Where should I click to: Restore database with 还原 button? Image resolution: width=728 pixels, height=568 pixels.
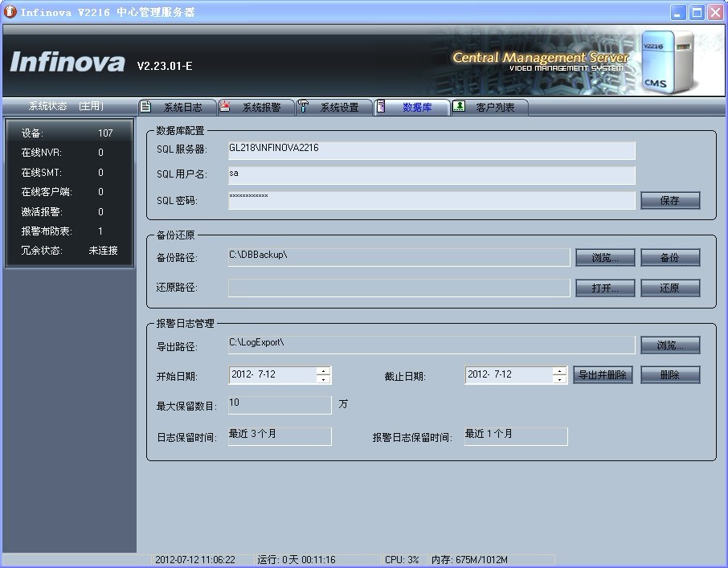click(670, 288)
